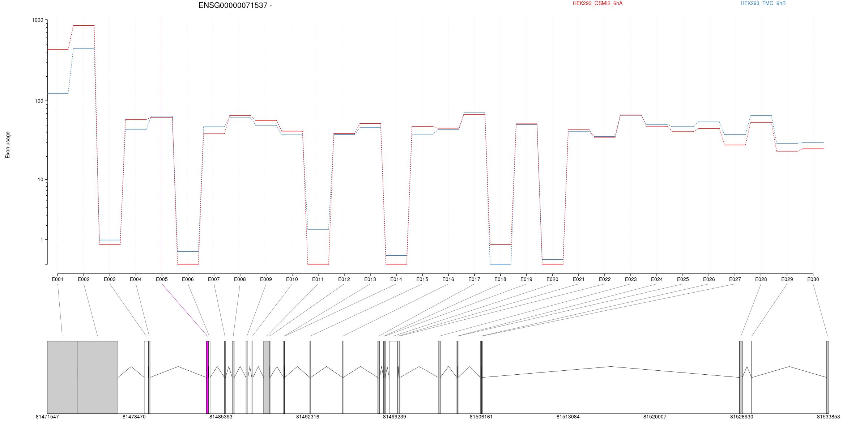Click the plot title ENSG00000071537
This screenshot has height=434, width=868.
click(235, 5)
